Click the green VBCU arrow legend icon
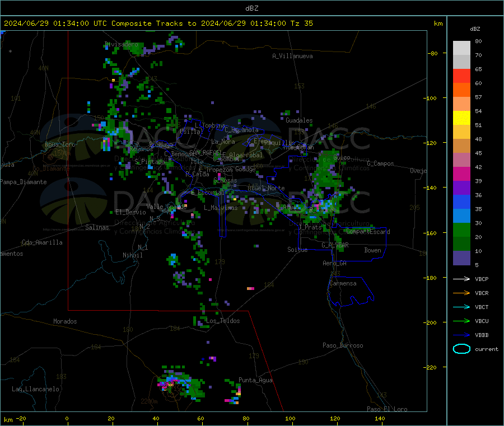The width and height of the screenshot is (504, 426). coord(461,321)
